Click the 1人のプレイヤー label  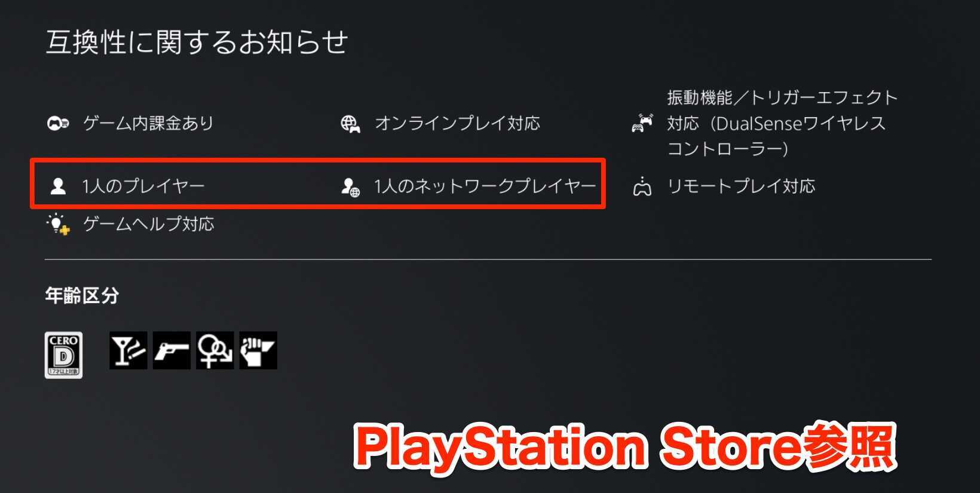pos(143,186)
